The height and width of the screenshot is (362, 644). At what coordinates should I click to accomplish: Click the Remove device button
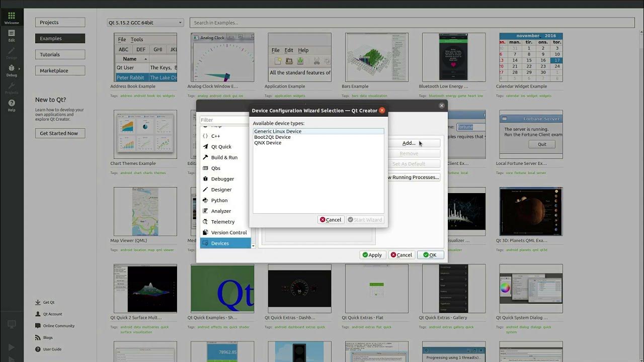[414, 153]
